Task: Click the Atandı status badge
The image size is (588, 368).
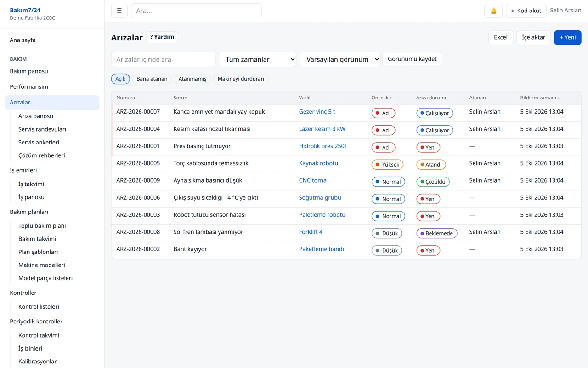Action: [431, 165]
